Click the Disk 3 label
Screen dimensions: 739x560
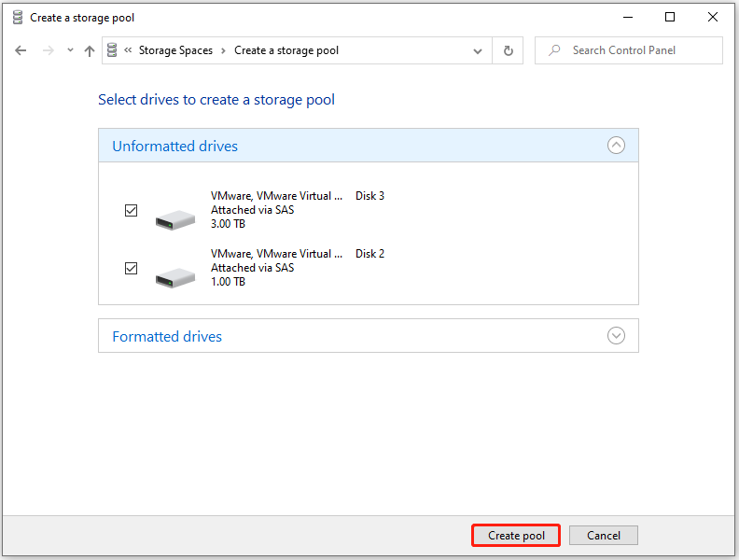370,196
